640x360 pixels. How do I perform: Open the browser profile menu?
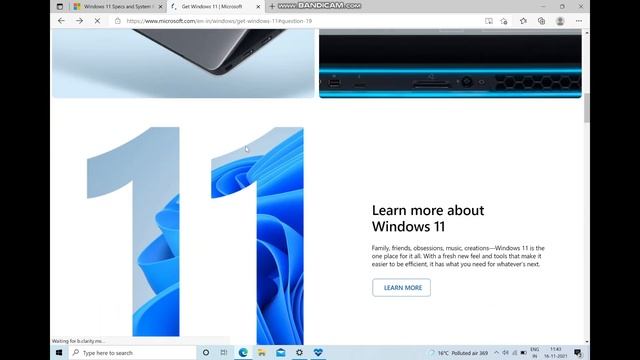[x=560, y=21]
